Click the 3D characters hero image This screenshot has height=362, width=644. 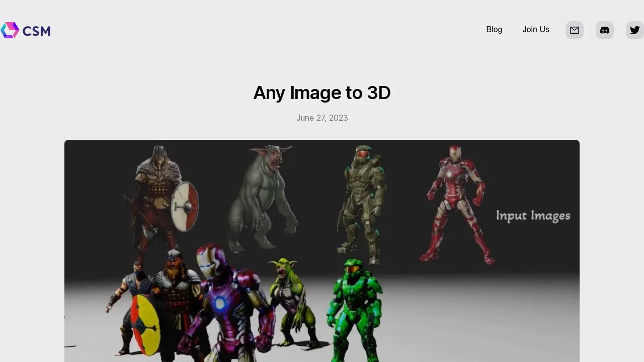coord(322,251)
